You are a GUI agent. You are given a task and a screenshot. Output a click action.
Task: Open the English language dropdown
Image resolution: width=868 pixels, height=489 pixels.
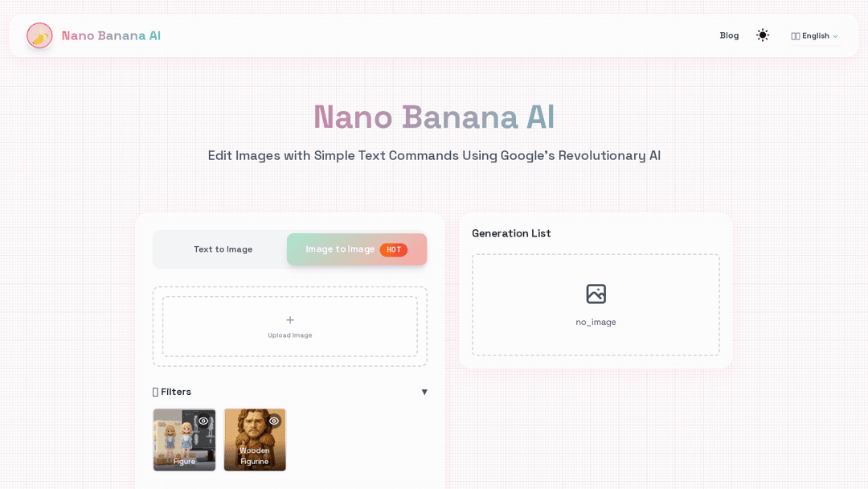tap(815, 36)
